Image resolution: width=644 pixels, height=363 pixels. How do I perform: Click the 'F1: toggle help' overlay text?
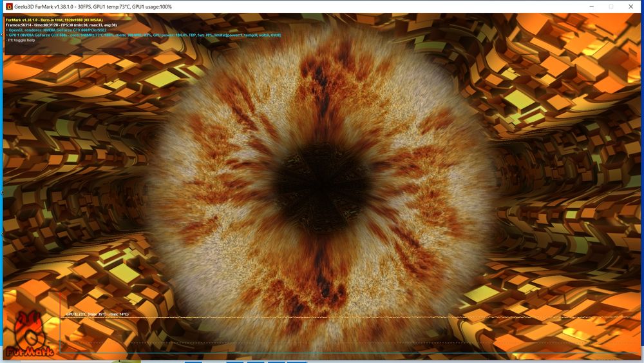coord(21,40)
